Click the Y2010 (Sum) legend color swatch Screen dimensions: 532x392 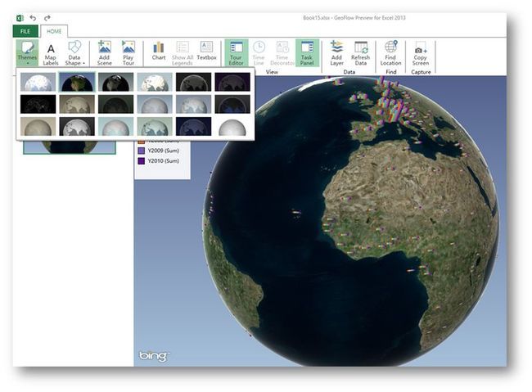click(141, 161)
